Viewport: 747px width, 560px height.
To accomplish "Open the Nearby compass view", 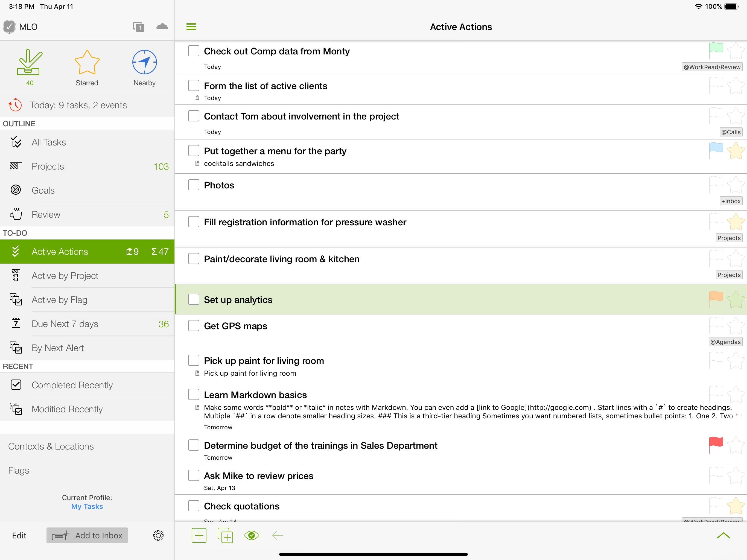I will pos(144,67).
